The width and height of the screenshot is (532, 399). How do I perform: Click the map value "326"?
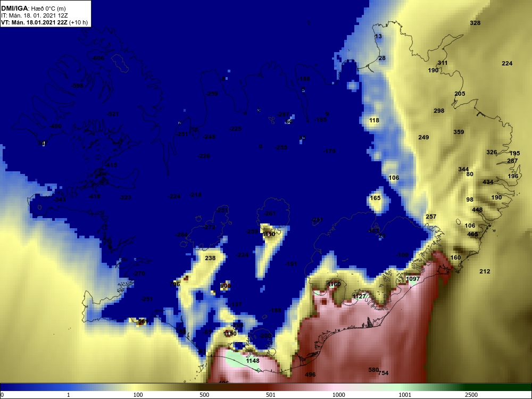tap(492, 152)
